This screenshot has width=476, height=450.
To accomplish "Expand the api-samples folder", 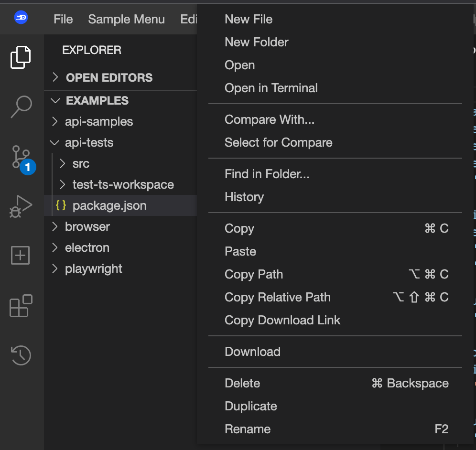I will [x=98, y=122].
